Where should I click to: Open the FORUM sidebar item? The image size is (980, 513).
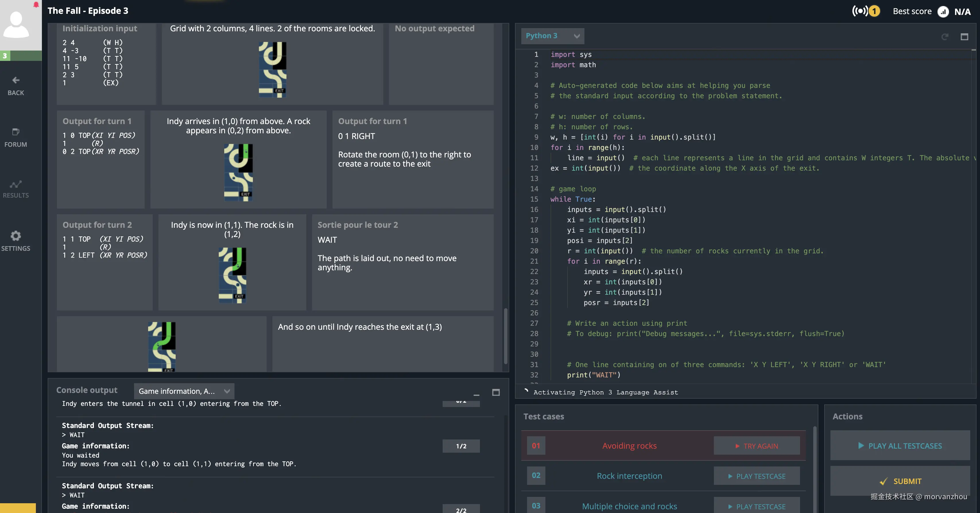16,137
